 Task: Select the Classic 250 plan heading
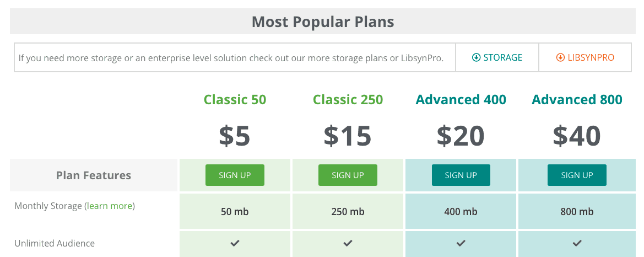[x=348, y=99]
